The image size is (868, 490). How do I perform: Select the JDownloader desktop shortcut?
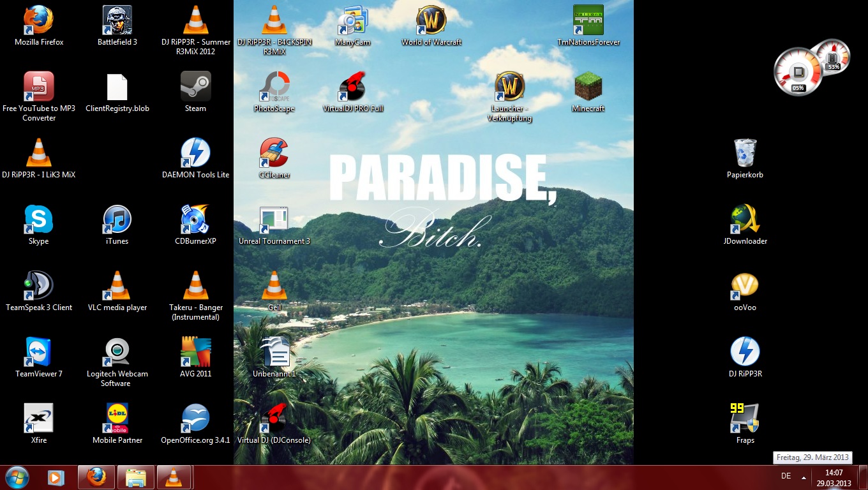(745, 220)
